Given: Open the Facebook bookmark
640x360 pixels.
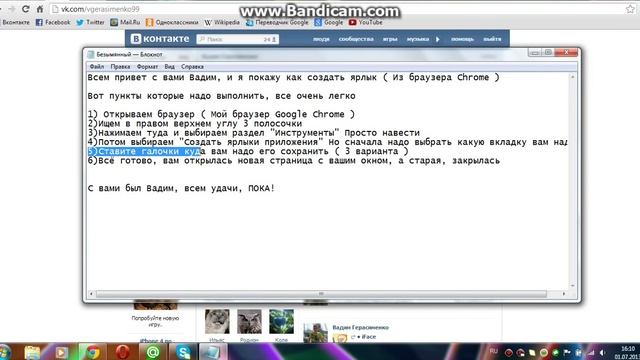Looking at the screenshot, I should point(53,22).
